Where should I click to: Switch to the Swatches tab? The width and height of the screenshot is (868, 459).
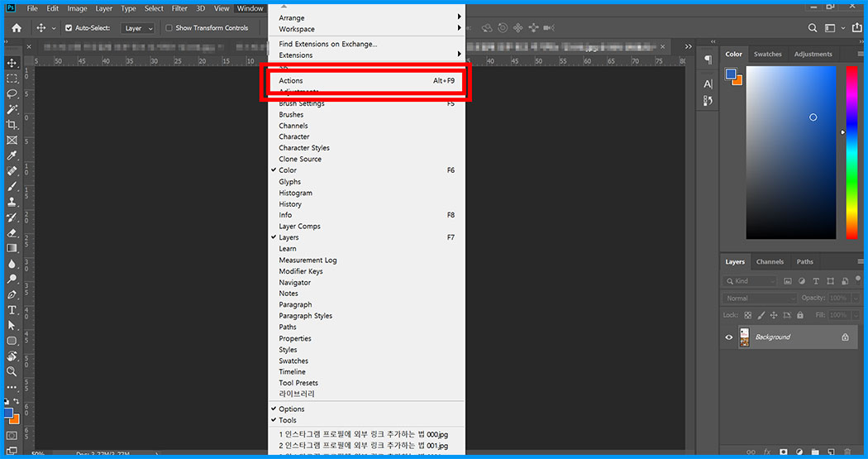pos(767,55)
